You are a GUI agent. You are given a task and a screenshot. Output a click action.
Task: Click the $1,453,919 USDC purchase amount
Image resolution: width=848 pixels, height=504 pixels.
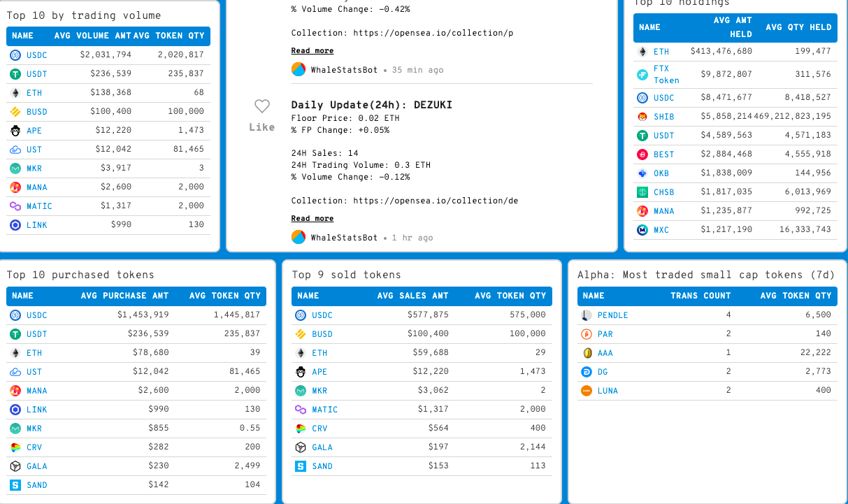click(143, 315)
